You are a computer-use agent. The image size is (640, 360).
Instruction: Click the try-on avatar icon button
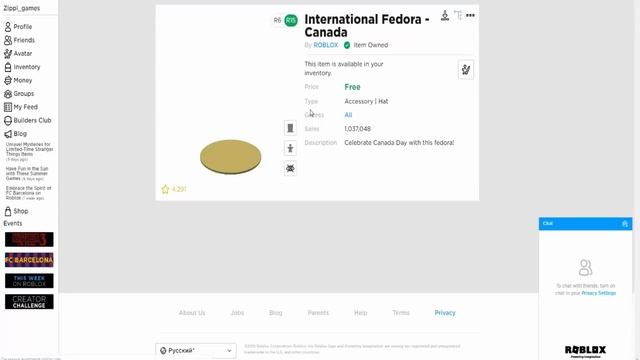[466, 70]
